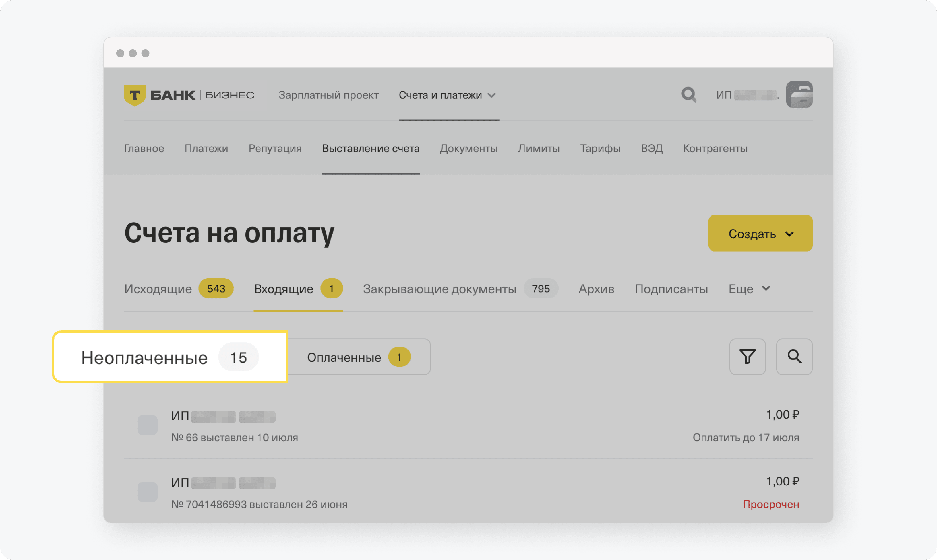The image size is (937, 560).
Task: Open the Репутация tab
Action: click(x=275, y=148)
